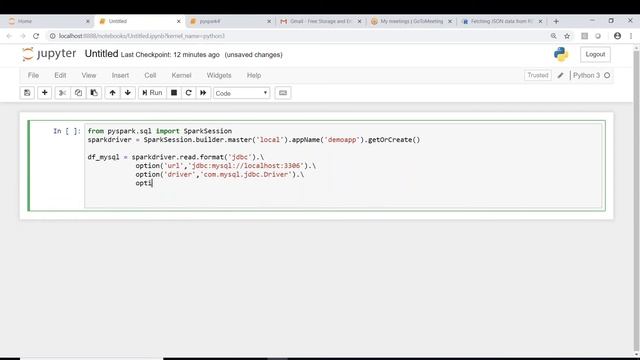Open the Insert menu
The height and width of the screenshot is (360, 640).
click(x=120, y=76)
